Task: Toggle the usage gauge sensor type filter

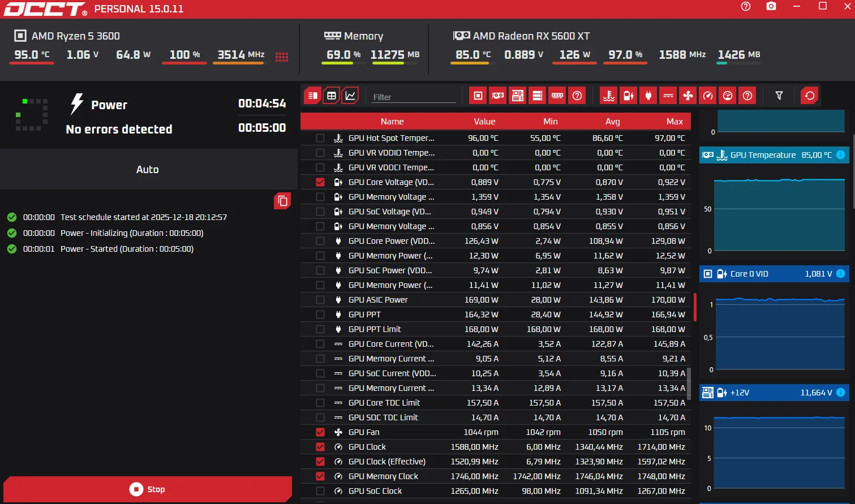Action: click(728, 96)
